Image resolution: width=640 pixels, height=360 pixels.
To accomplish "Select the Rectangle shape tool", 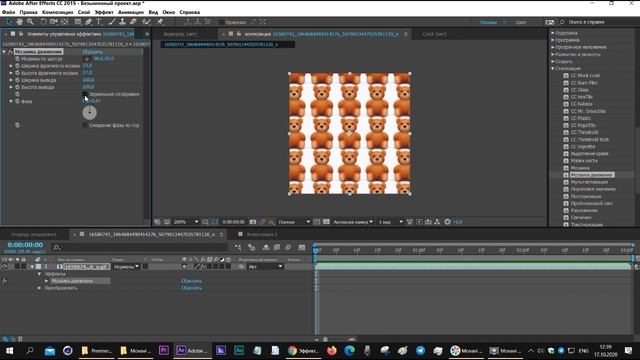I will click(78, 22).
